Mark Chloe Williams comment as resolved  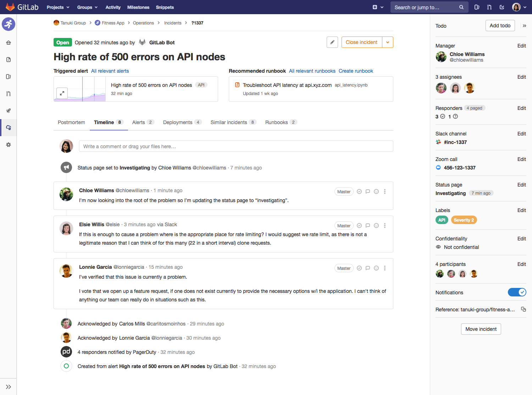(x=359, y=191)
